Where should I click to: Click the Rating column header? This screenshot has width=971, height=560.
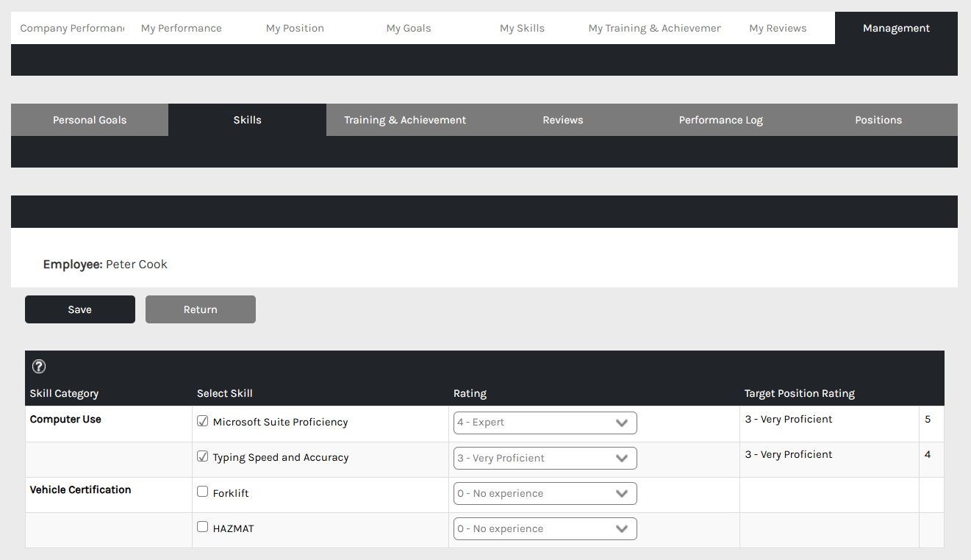click(470, 393)
